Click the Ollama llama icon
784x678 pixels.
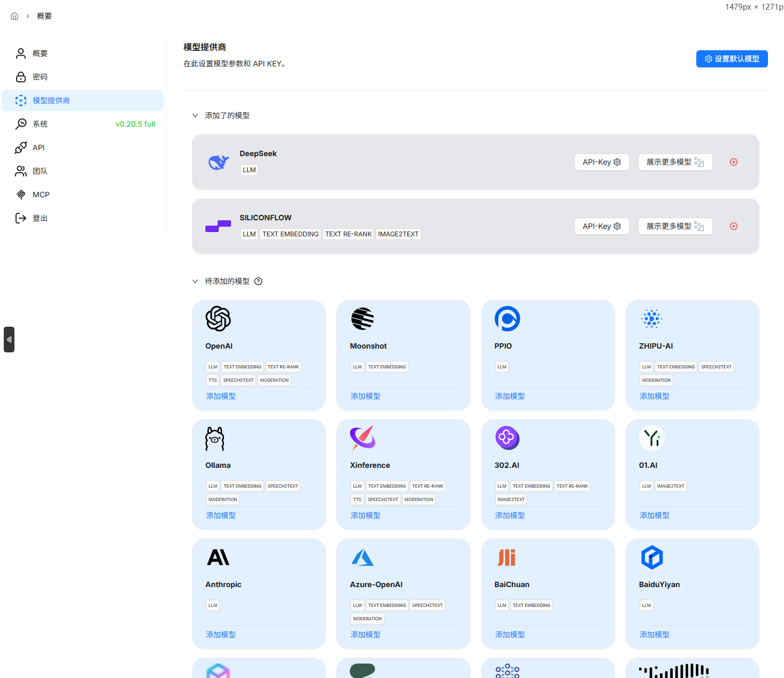pyautogui.click(x=215, y=438)
